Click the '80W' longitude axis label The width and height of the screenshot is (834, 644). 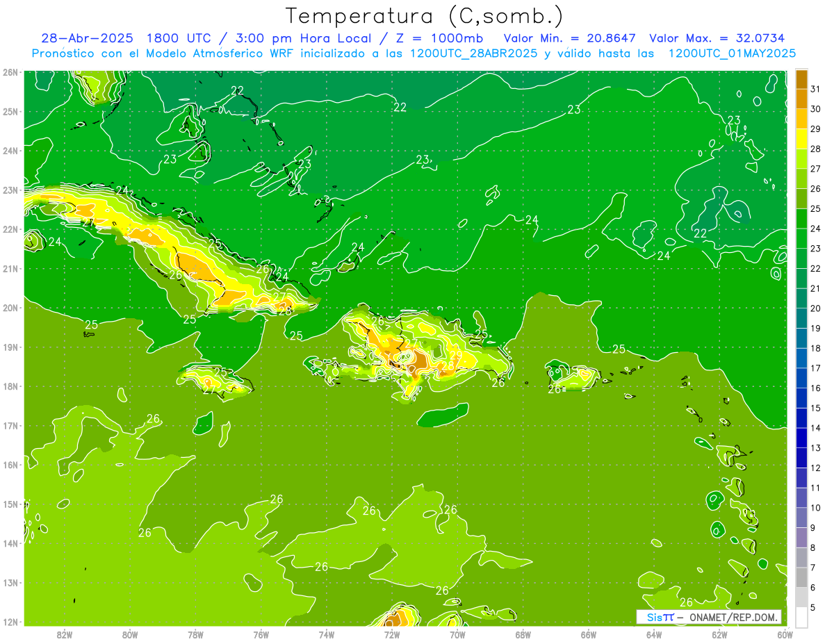pyautogui.click(x=130, y=634)
